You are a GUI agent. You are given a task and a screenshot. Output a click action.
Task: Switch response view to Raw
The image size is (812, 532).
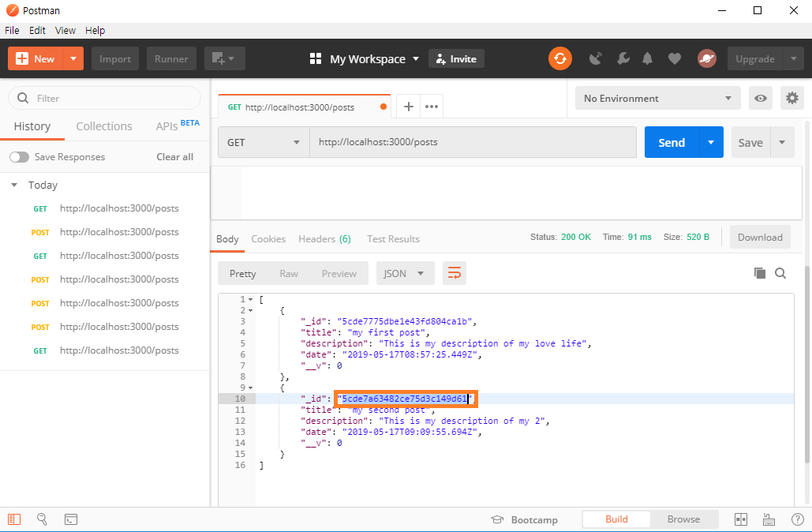tap(289, 274)
